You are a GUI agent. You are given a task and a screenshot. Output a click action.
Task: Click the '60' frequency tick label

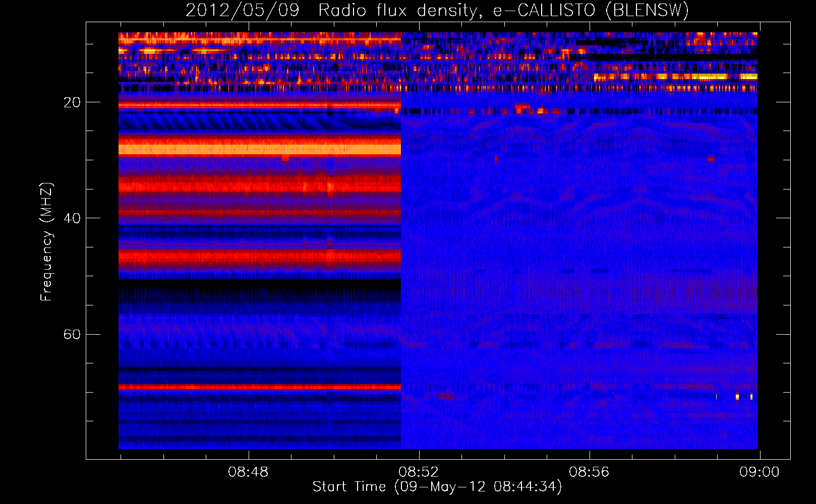(x=72, y=334)
